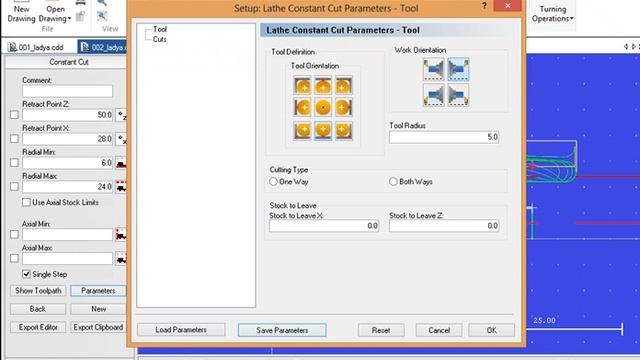Switch to the 001_ladya.cdd tab
Screen dimensions: 640x360
[37, 47]
